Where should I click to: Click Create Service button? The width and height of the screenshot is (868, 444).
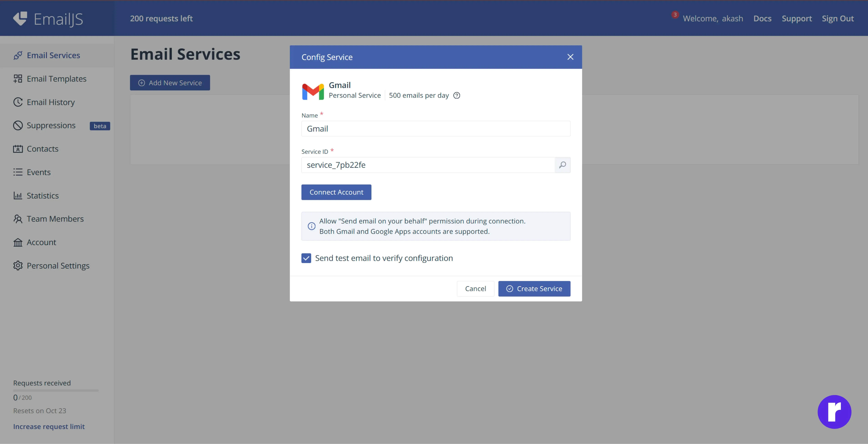[x=534, y=289]
